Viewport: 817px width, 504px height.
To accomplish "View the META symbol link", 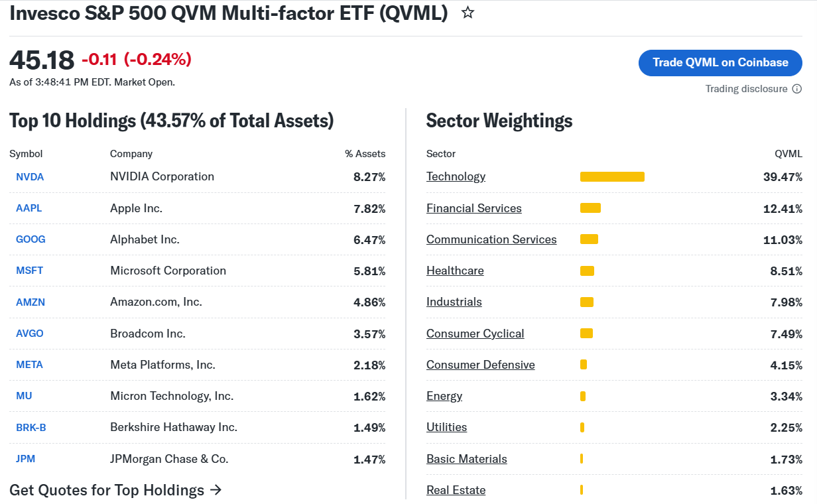I will click(29, 365).
